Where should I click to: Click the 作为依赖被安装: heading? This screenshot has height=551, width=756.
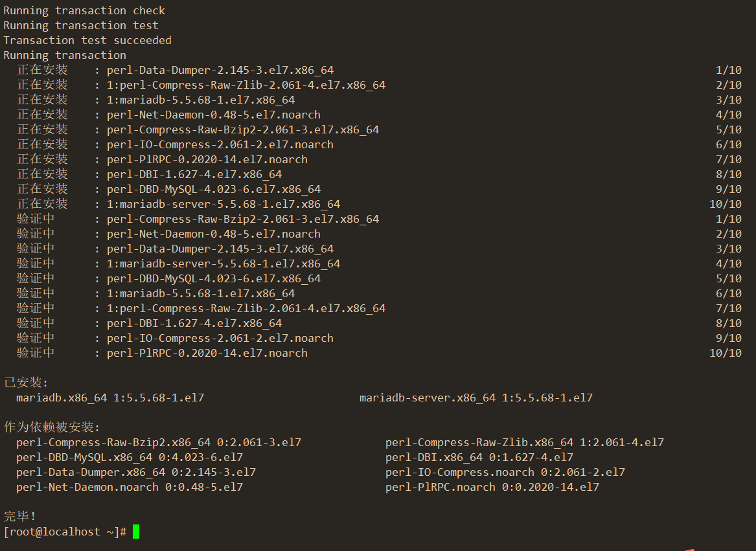tap(52, 427)
